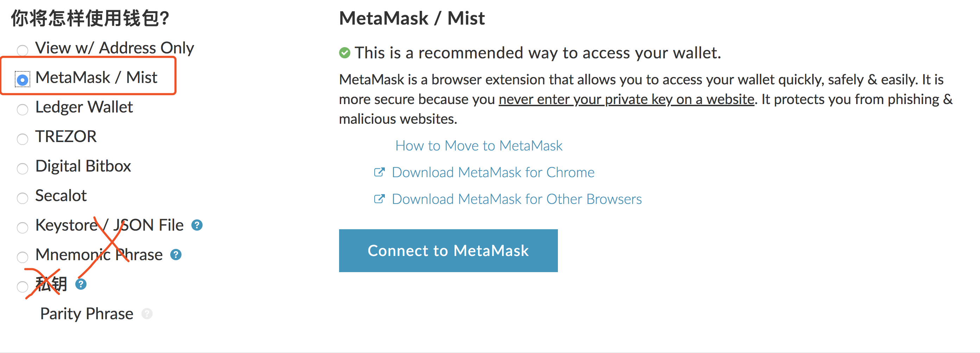Select the MetaMask / Mist radio button
The width and height of the screenshot is (980, 353).
pyautogui.click(x=23, y=79)
